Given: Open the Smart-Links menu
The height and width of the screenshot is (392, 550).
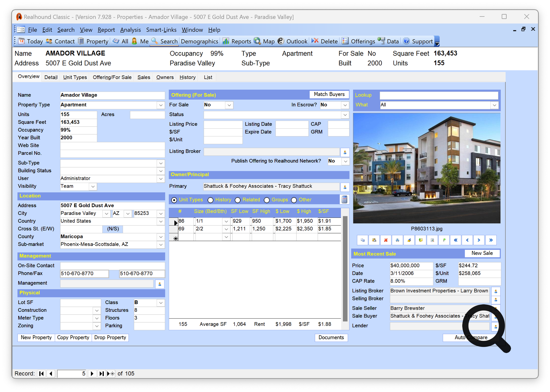Looking at the screenshot, I should pos(161,30).
